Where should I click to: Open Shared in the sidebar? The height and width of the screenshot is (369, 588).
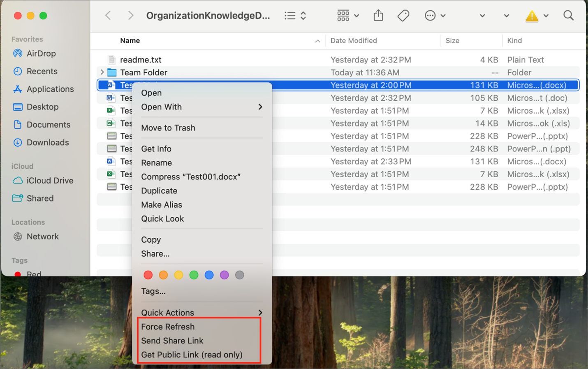point(39,198)
